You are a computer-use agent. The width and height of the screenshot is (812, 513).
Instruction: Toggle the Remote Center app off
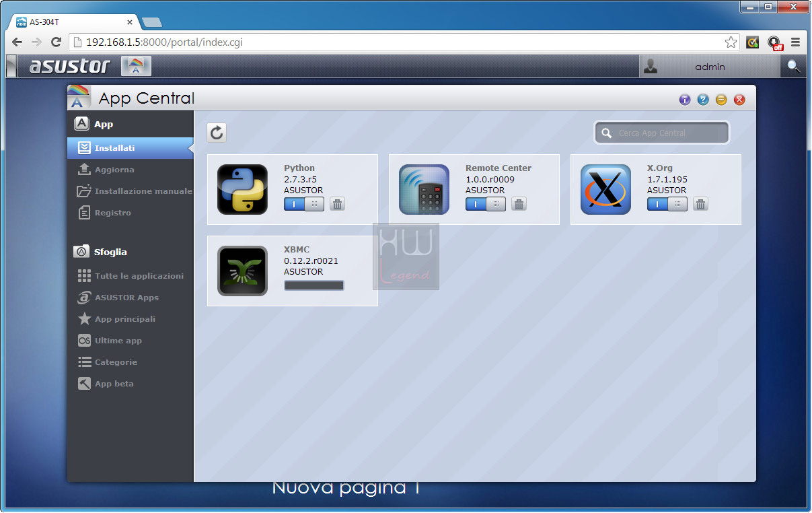486,204
